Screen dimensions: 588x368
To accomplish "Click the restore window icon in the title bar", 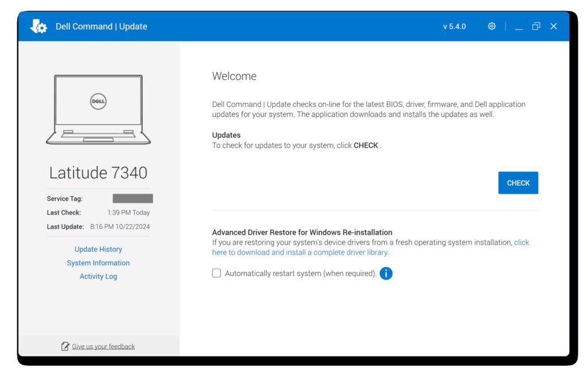I will pyautogui.click(x=536, y=26).
